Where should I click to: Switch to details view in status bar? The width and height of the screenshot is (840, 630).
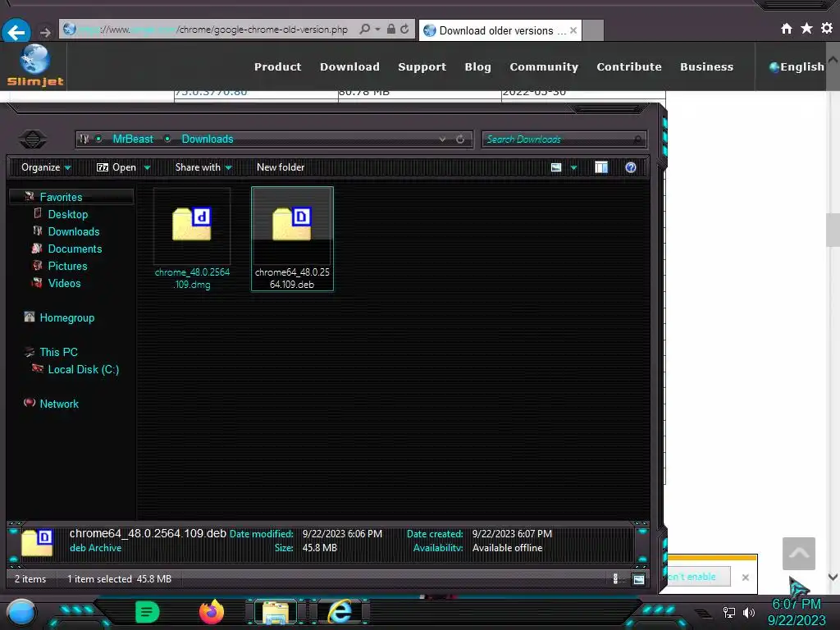coord(615,578)
